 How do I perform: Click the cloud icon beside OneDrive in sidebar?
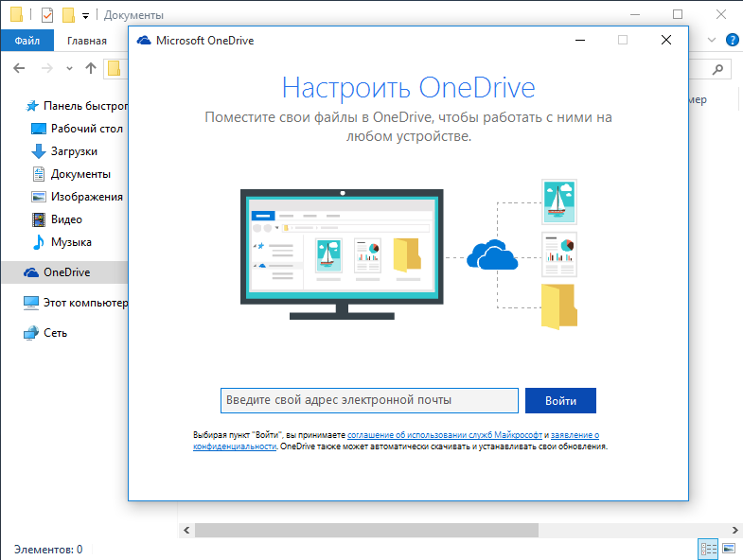point(31,272)
